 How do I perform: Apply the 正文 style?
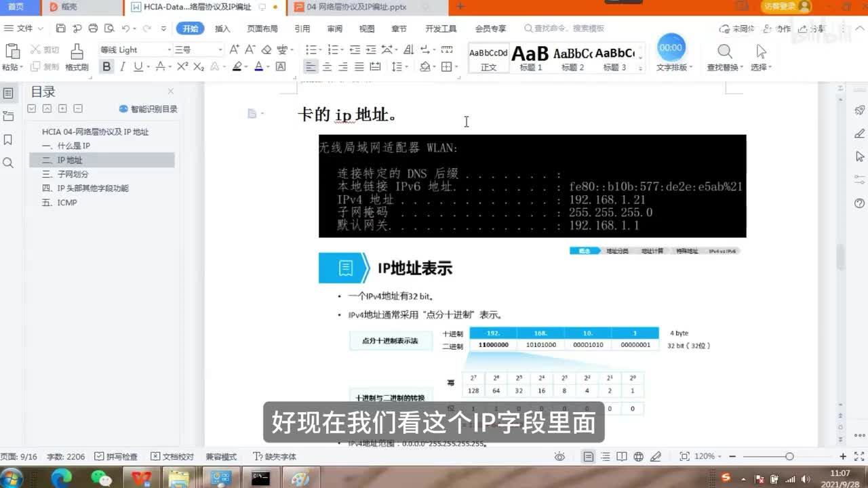(x=488, y=58)
